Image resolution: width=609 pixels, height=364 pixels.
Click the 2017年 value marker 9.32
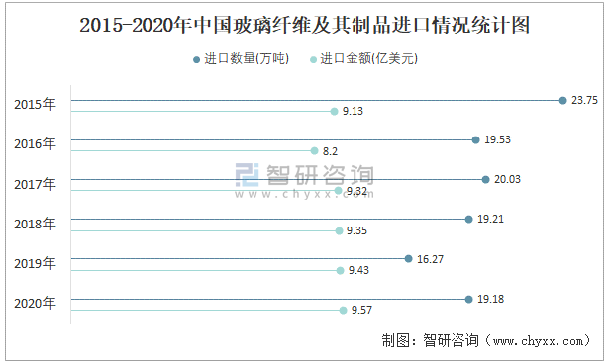[339, 191]
